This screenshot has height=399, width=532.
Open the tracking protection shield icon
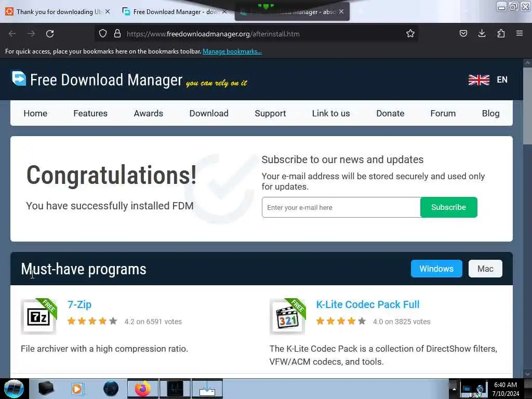coord(103,34)
